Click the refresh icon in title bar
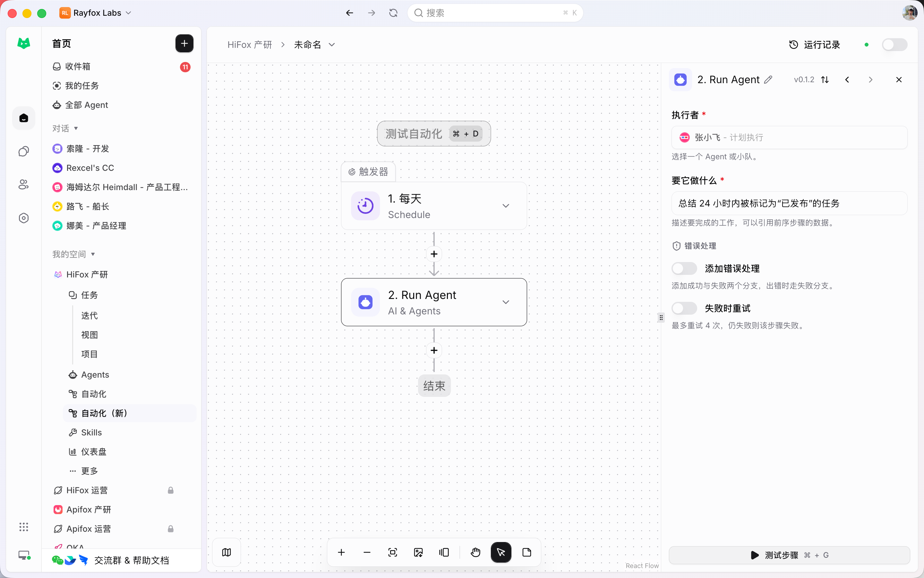Image resolution: width=924 pixels, height=578 pixels. (x=393, y=13)
